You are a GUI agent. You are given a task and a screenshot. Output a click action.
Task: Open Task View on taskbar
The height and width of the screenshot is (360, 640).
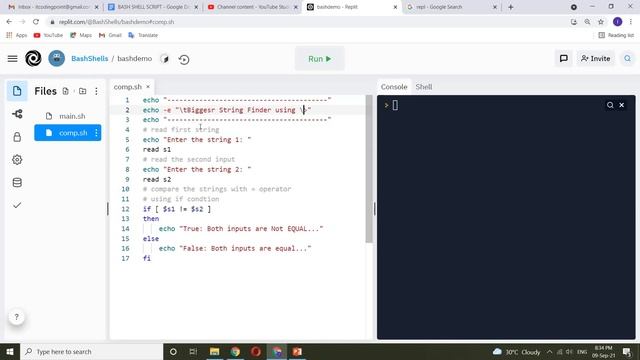click(193, 351)
